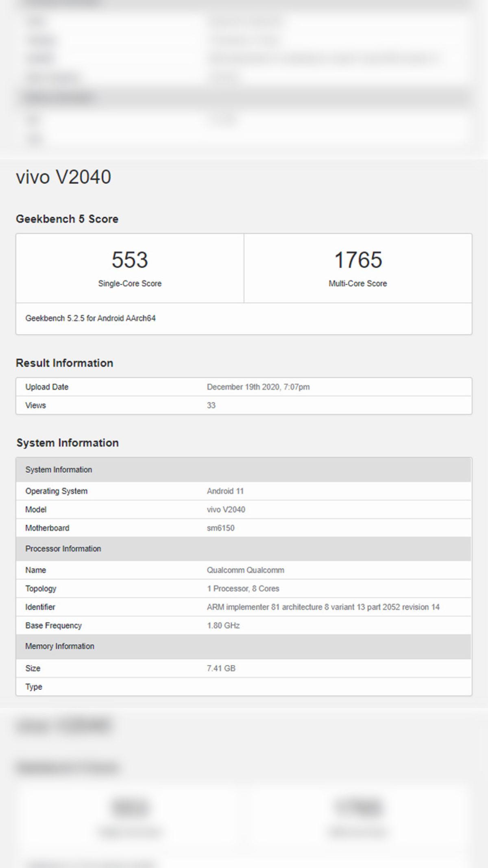488x868 pixels.
Task: Click the memory Size row label
Action: 33,668
